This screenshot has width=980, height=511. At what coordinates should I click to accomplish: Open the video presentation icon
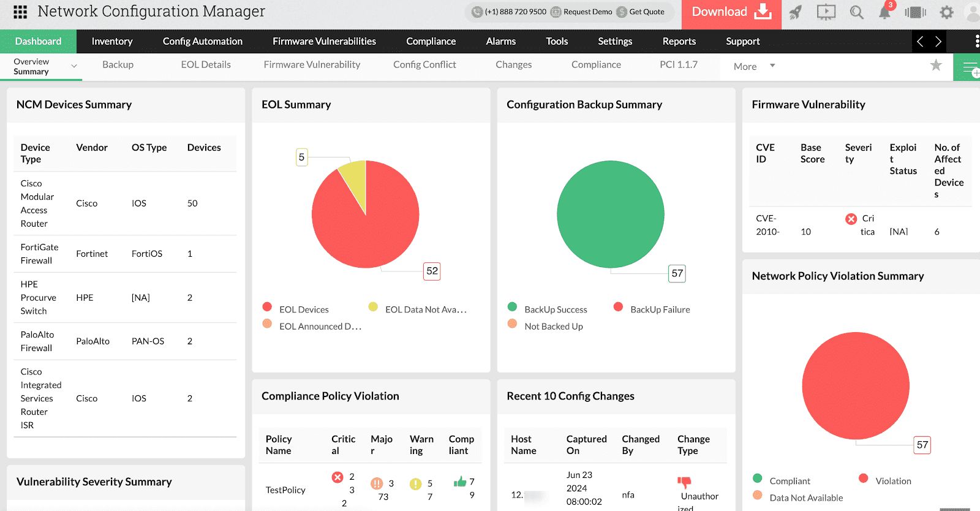point(826,12)
